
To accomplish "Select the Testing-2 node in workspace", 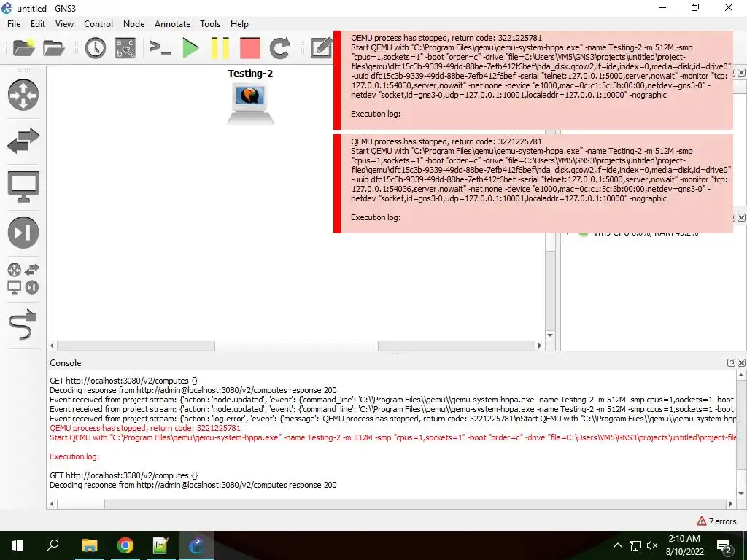I will (250, 104).
